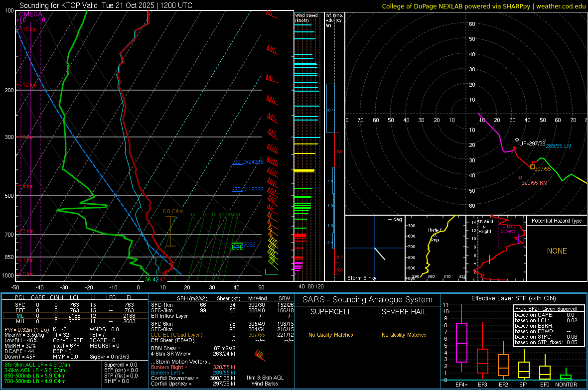
Task: Click Prob EF2+ Given Supercell heading
Action: [x=546, y=309]
